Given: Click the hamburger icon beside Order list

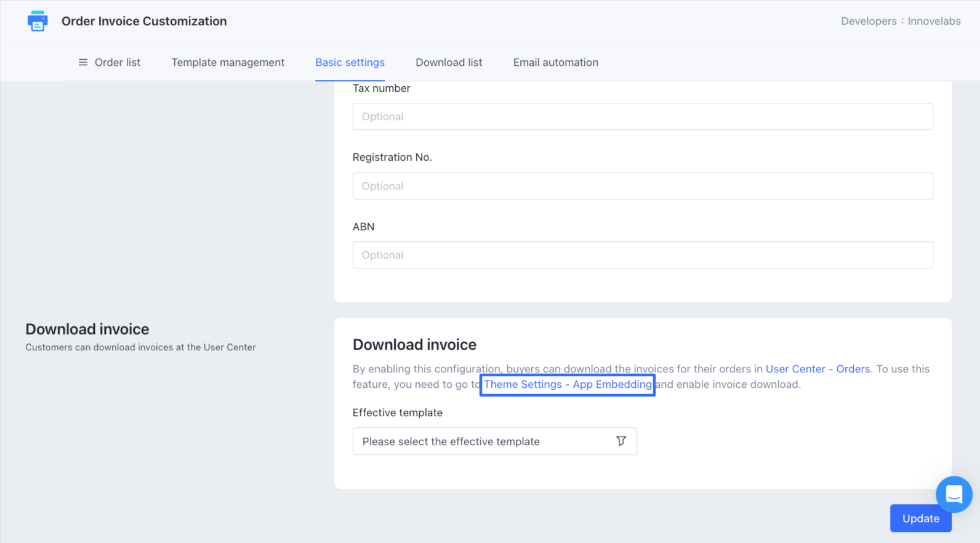Looking at the screenshot, I should coord(83,62).
